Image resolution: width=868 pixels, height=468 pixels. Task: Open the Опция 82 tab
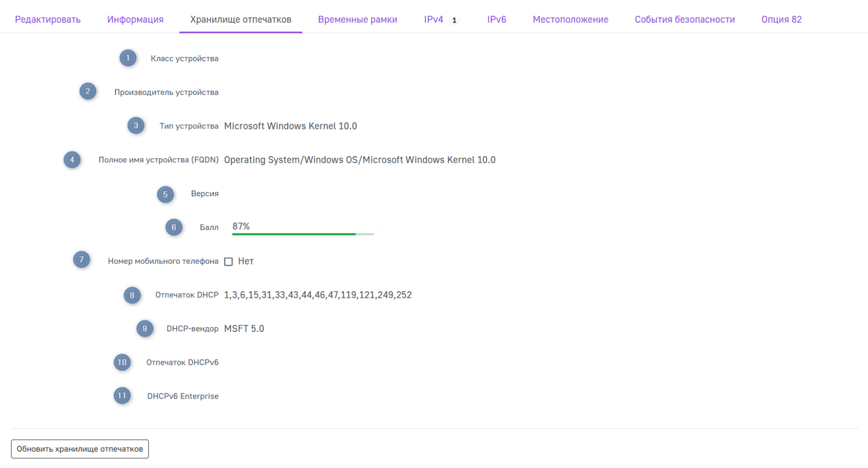click(x=781, y=20)
